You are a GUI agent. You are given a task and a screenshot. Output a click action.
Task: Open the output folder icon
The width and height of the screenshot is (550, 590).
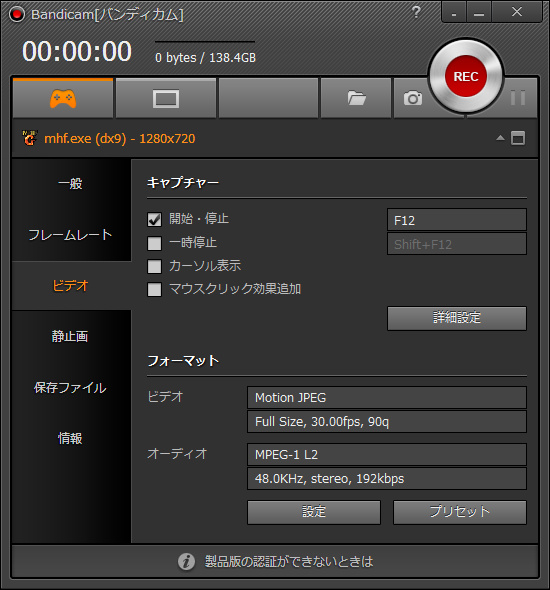click(356, 98)
